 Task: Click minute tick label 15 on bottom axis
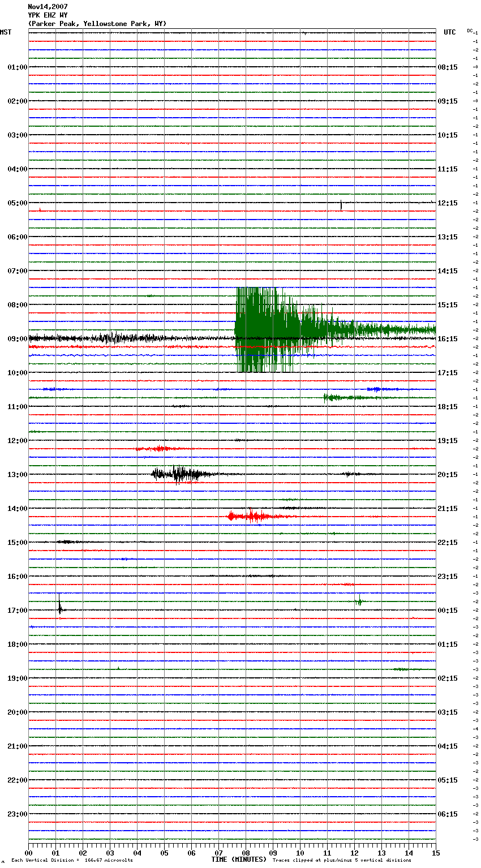(x=435, y=853)
